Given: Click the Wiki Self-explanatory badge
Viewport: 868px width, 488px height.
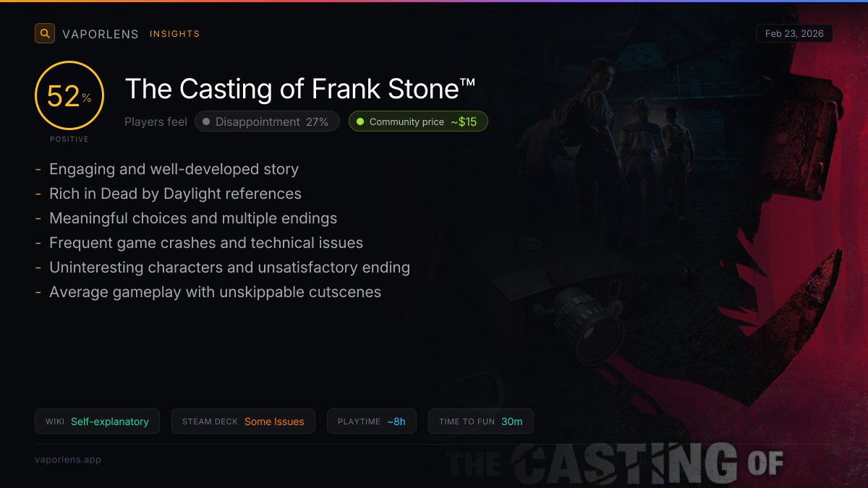Looking at the screenshot, I should point(97,421).
